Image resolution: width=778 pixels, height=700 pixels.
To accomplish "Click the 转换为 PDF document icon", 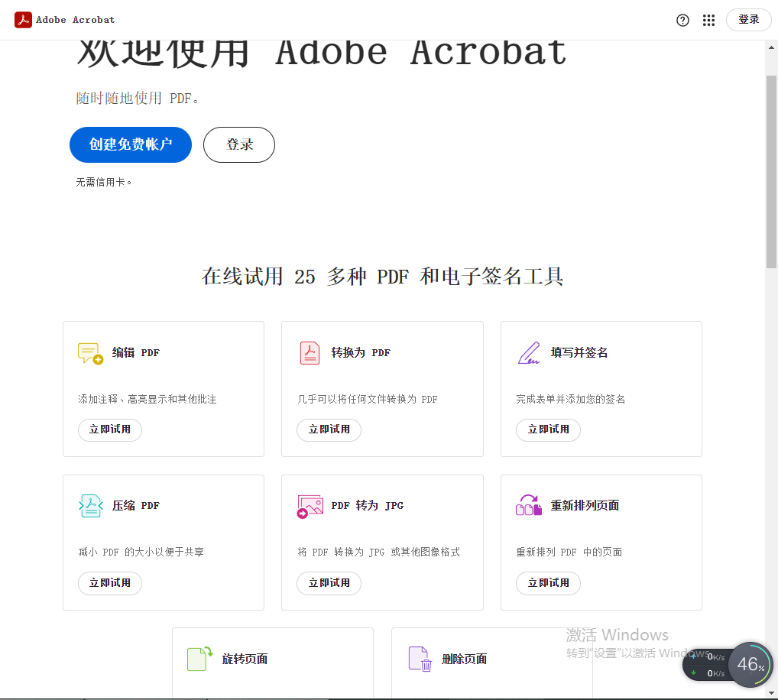I will tap(310, 353).
